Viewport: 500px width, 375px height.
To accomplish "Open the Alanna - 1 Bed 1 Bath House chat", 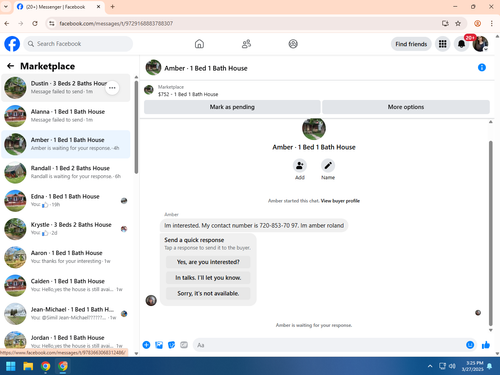I will tap(66, 116).
